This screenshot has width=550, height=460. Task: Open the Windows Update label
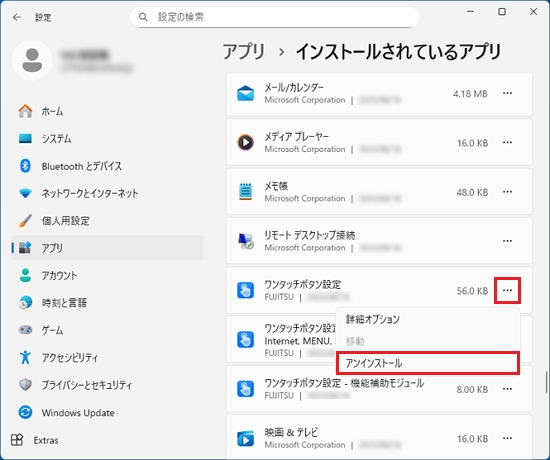[78, 413]
